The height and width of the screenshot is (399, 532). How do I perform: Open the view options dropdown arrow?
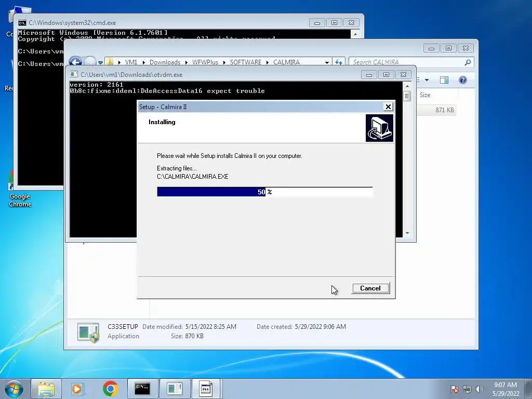[x=427, y=80]
